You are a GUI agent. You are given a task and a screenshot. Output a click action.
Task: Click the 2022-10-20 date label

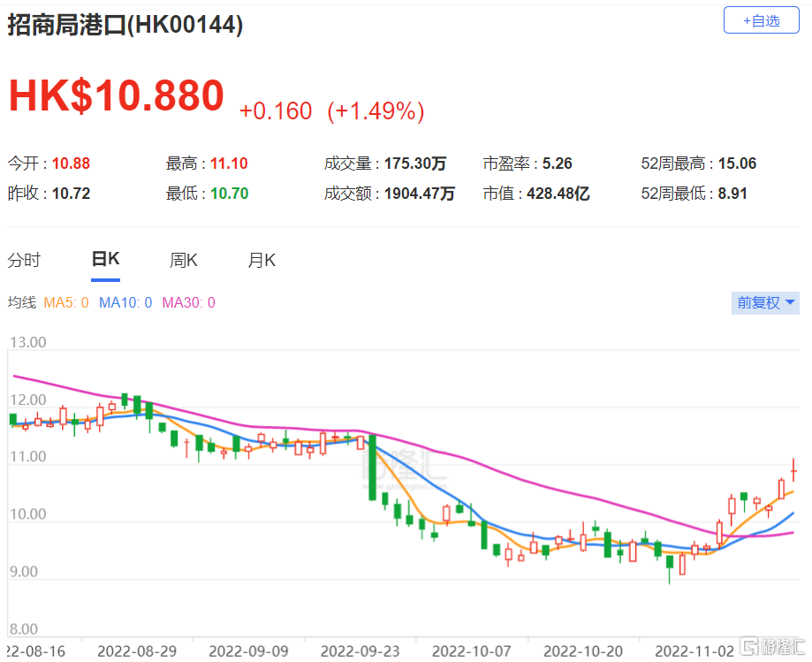click(x=583, y=651)
